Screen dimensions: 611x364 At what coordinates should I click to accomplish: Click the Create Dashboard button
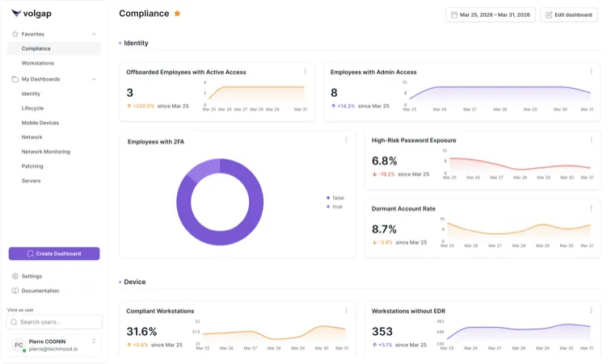54,253
